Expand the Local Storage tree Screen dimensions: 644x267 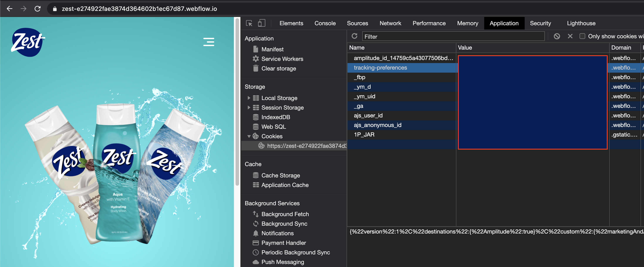pos(249,98)
